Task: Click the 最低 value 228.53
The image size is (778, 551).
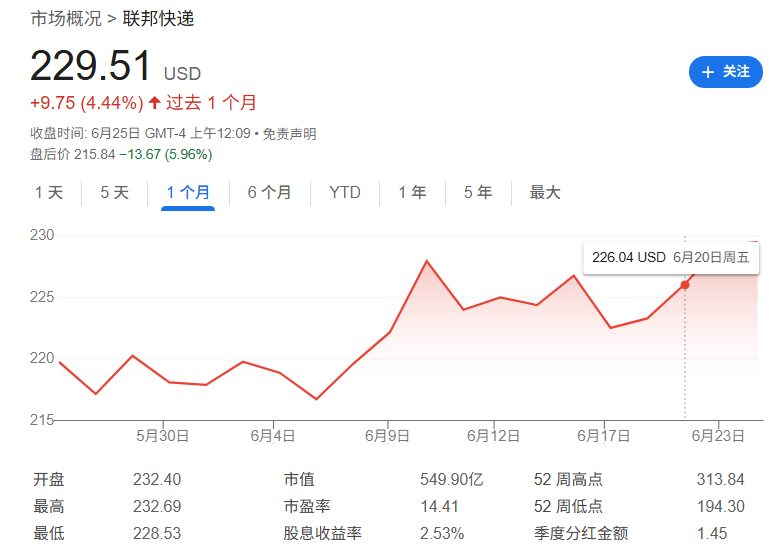Action: pos(157,534)
